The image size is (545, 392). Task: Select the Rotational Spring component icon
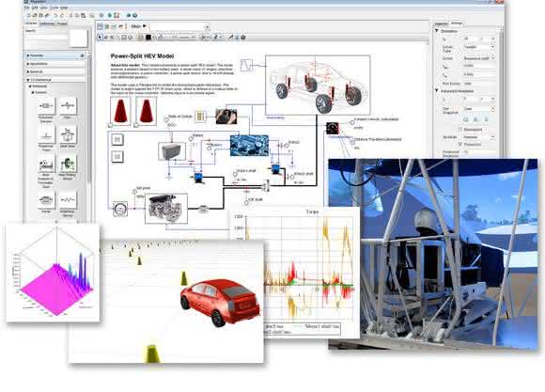click(68, 200)
